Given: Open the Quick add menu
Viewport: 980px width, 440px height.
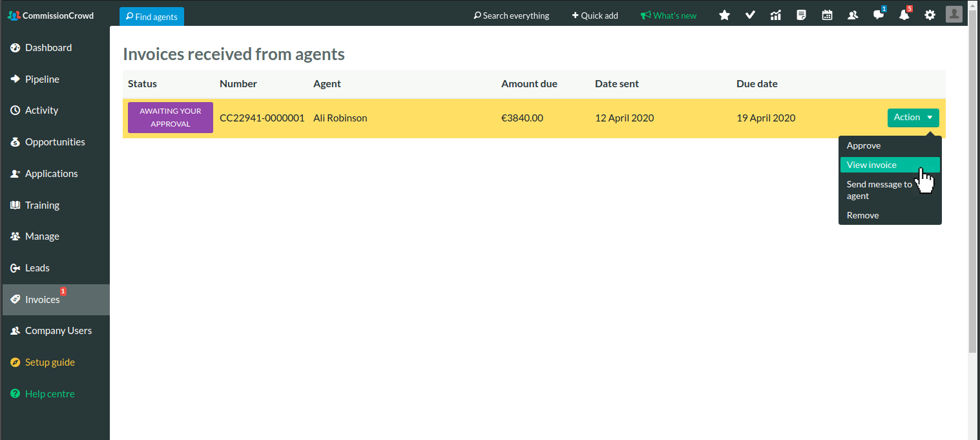Looking at the screenshot, I should click(595, 16).
